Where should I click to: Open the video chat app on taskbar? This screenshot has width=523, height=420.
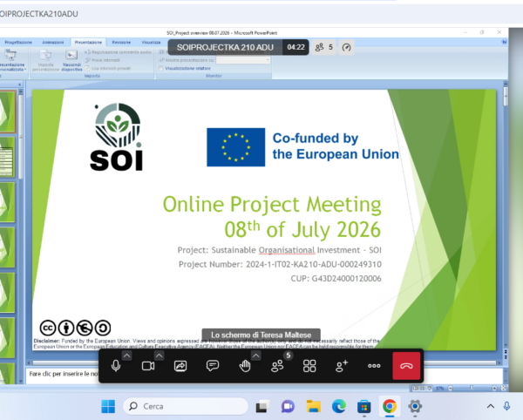(289, 406)
